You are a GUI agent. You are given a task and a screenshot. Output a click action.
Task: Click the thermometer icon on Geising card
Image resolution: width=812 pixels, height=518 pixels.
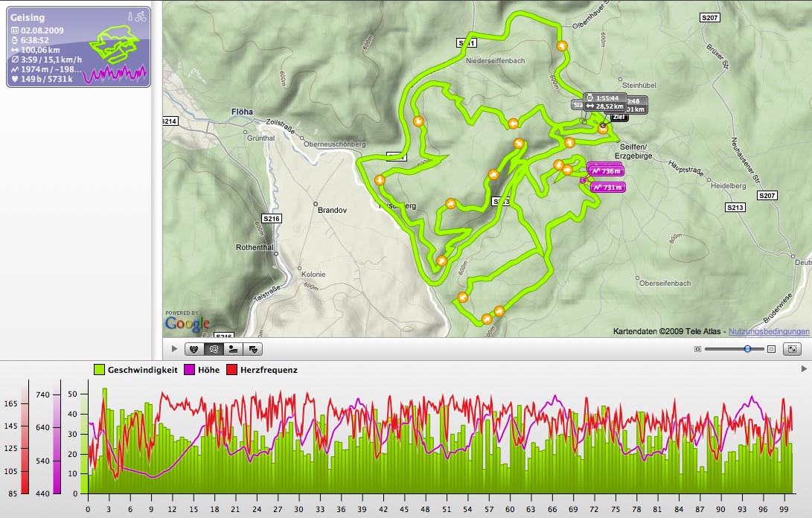[x=130, y=16]
